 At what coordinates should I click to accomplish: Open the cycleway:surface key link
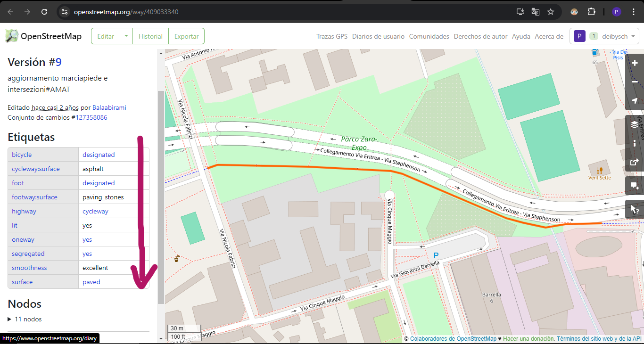pyautogui.click(x=36, y=169)
